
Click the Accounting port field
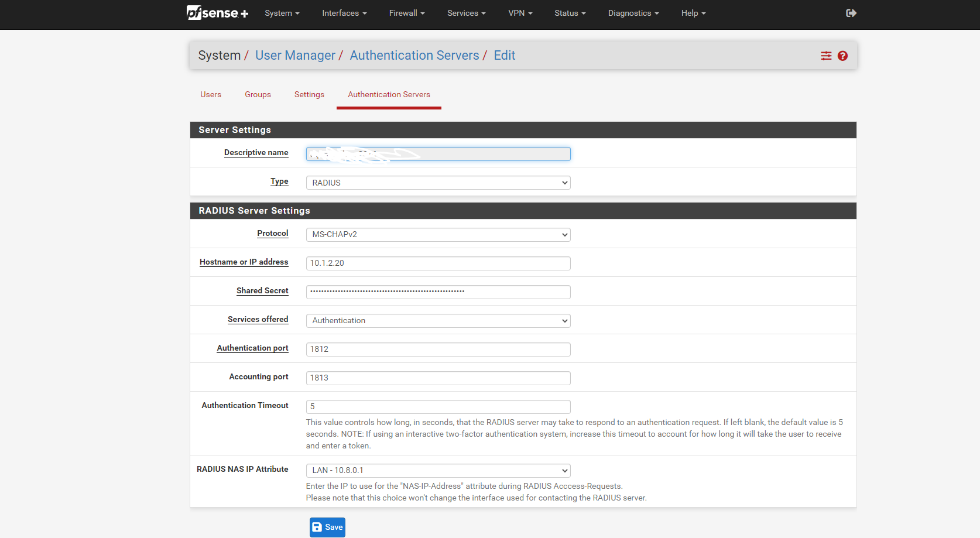[x=438, y=378]
